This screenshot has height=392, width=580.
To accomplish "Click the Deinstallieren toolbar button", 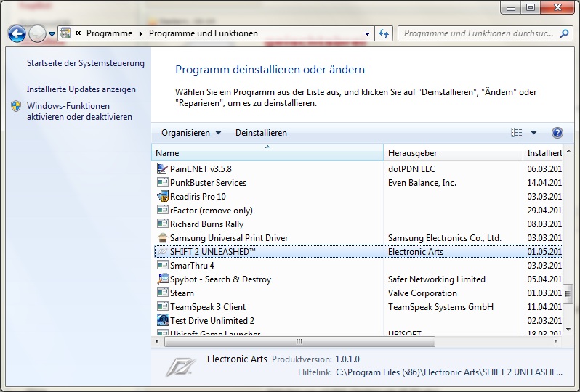I will (261, 133).
